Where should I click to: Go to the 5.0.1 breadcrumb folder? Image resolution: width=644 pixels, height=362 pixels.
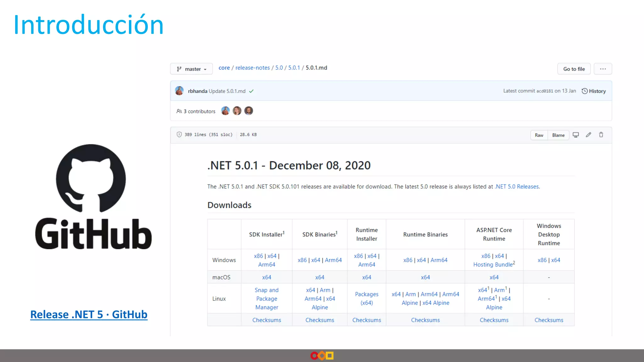click(x=294, y=68)
